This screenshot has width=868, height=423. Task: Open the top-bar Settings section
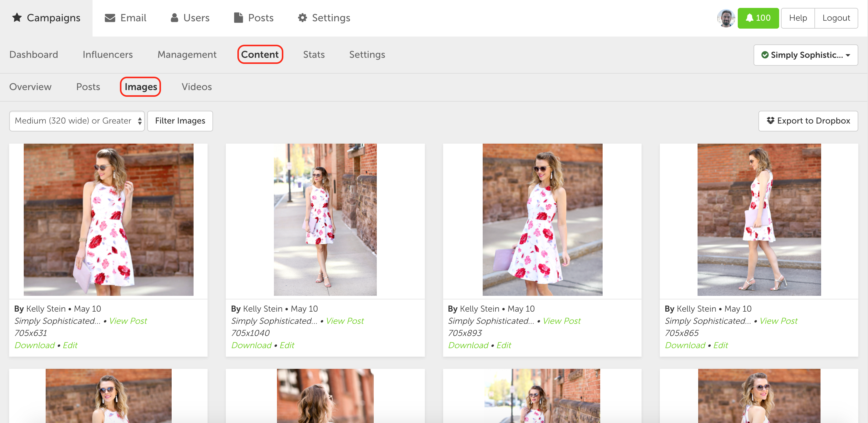tap(324, 18)
